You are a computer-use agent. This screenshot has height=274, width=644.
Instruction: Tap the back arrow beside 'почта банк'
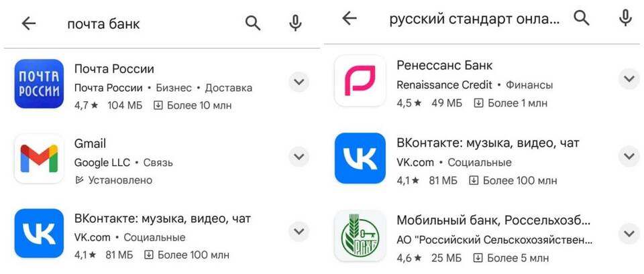coord(29,24)
